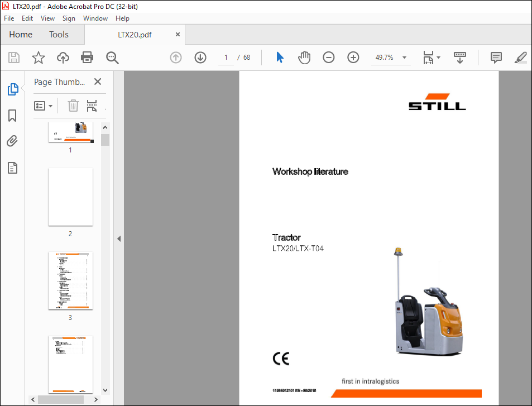
Task: Click 'first in intralogistics' slogan text
Action: pos(370,381)
